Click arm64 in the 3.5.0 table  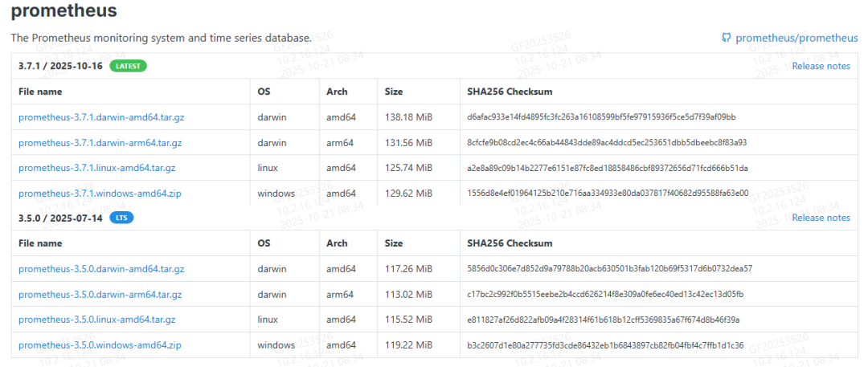point(341,295)
